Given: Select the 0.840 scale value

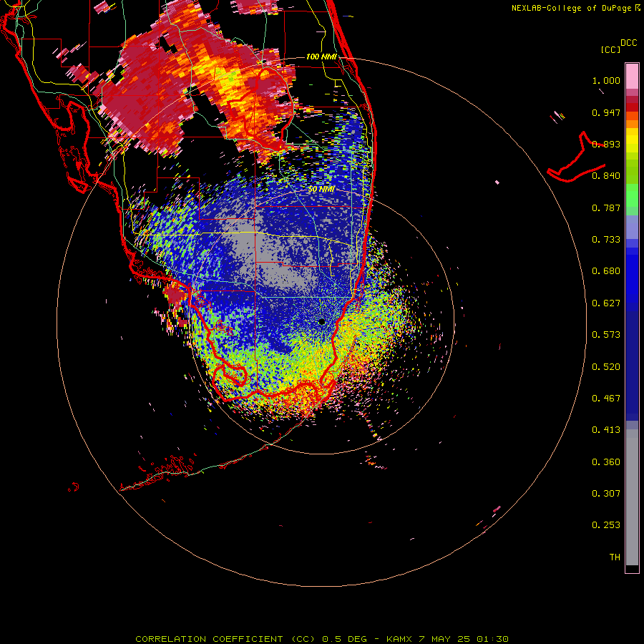Looking at the screenshot, I should (606, 176).
